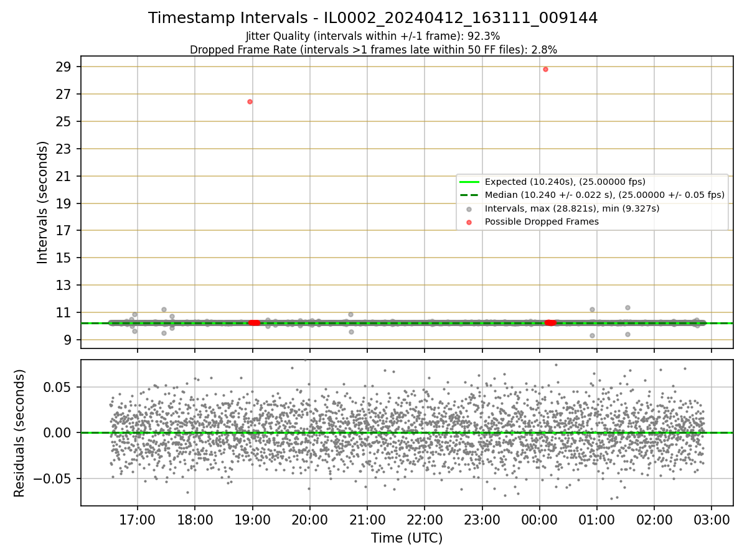Click the 01:00 x-axis tick label
The image size is (747, 560).
point(597,520)
